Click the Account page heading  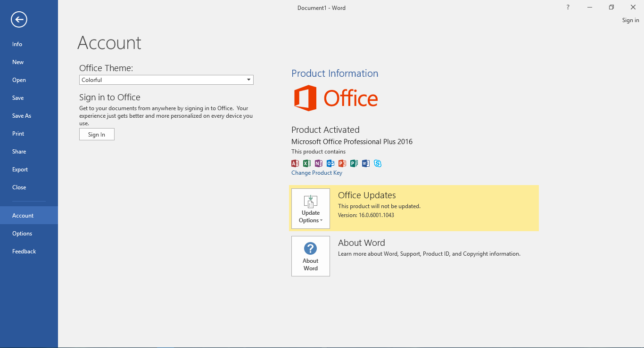[x=109, y=43]
